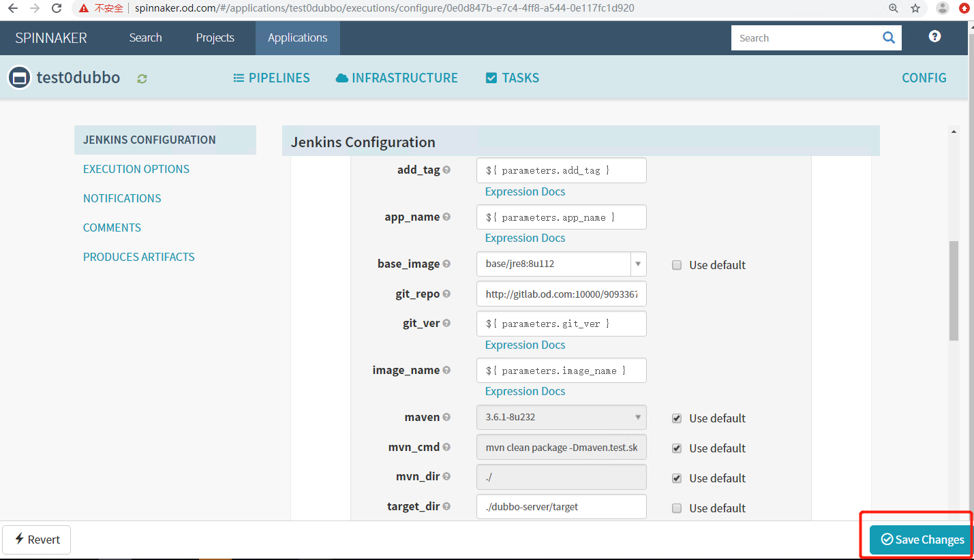The width and height of the screenshot is (974, 560).
Task: Click help icon beside base_image label
Action: [x=446, y=264]
